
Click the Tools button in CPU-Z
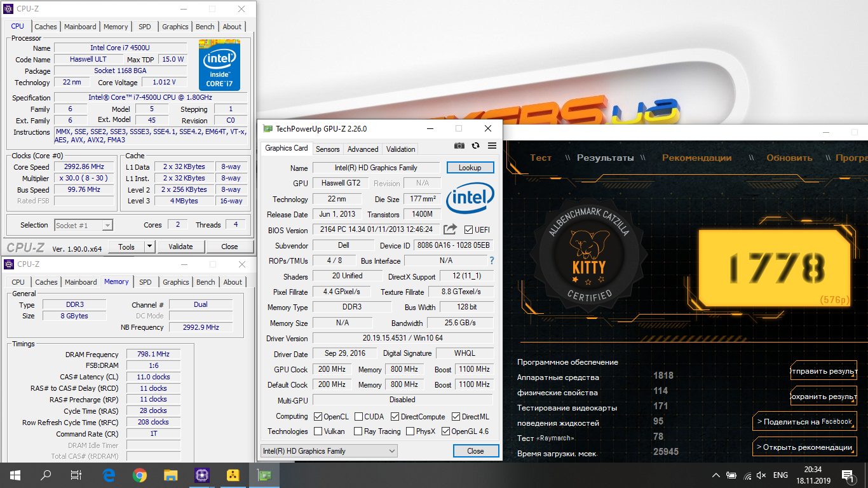point(126,247)
